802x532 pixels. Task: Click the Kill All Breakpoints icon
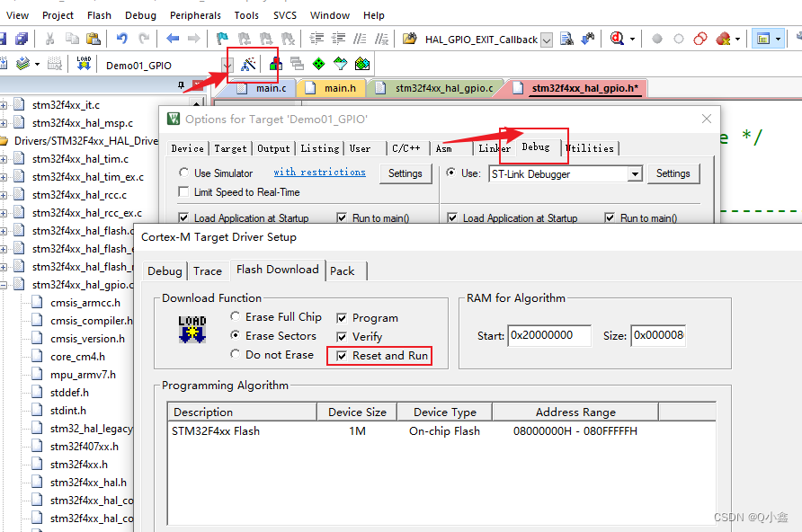(x=723, y=39)
